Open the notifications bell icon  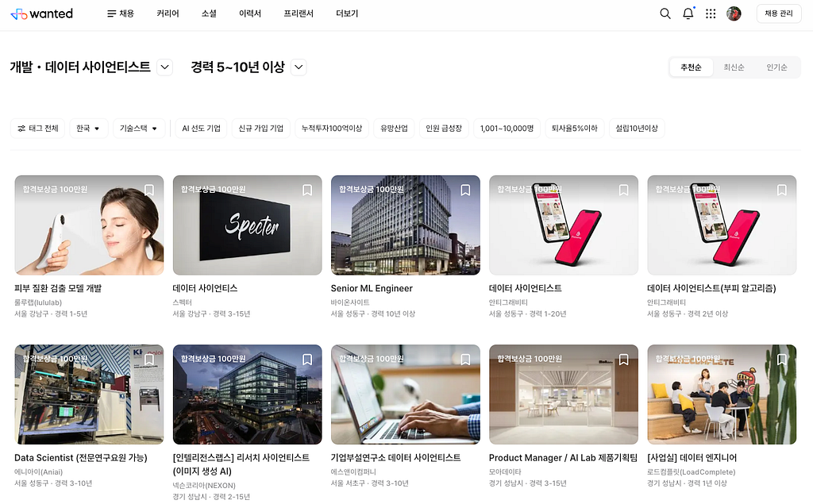click(x=688, y=14)
